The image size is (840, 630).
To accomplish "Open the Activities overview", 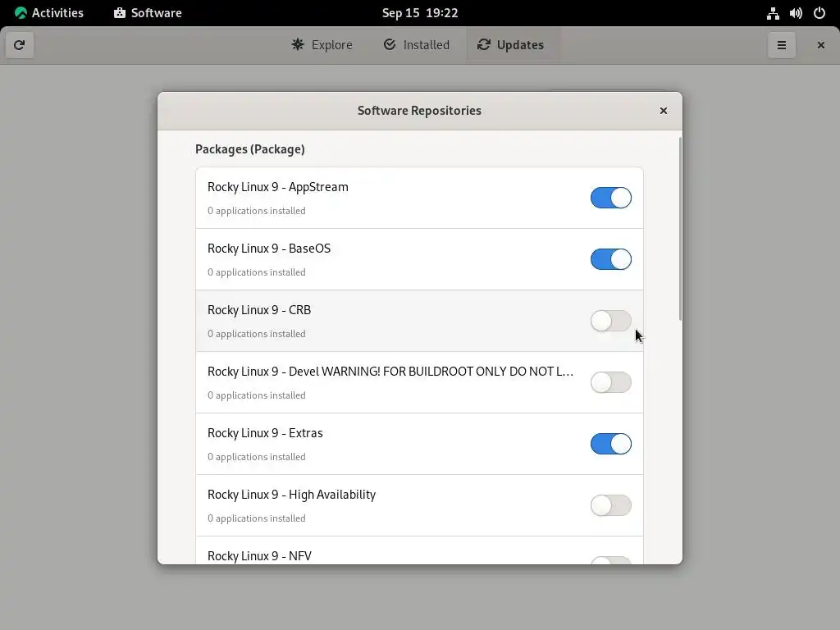I will coord(49,13).
